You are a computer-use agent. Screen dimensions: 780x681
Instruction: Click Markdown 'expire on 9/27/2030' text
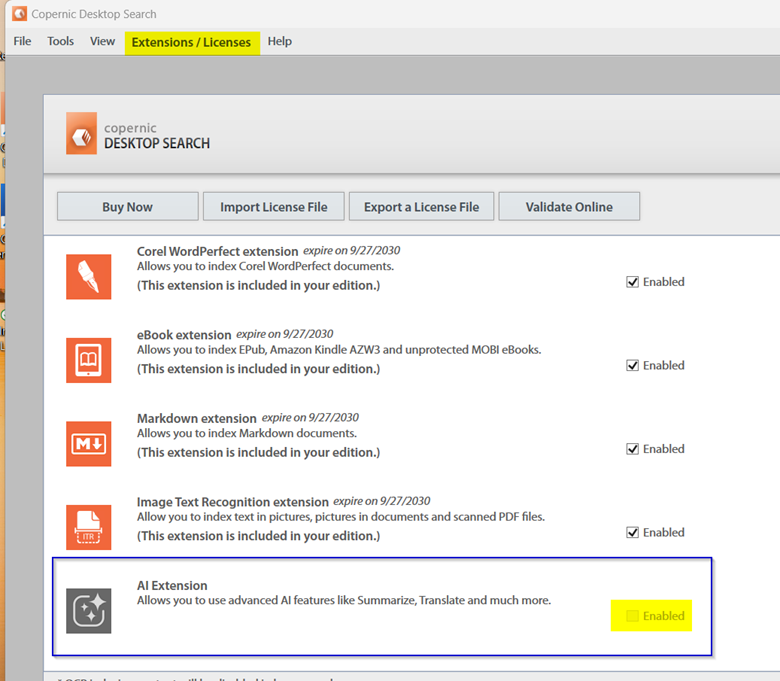310,417
